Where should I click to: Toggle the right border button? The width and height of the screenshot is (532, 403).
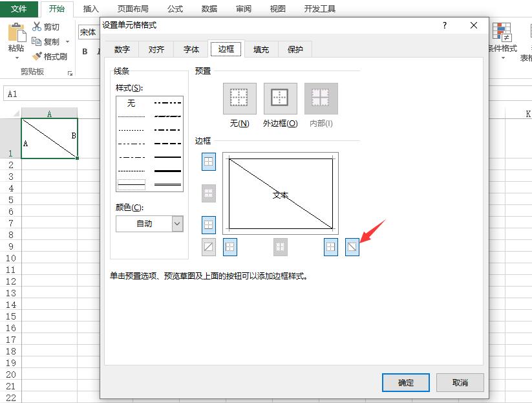[331, 247]
